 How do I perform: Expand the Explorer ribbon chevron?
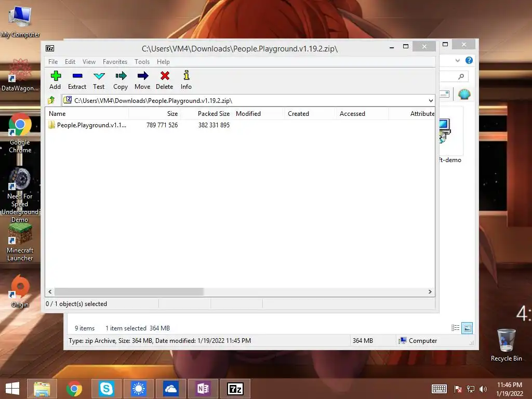point(457,60)
